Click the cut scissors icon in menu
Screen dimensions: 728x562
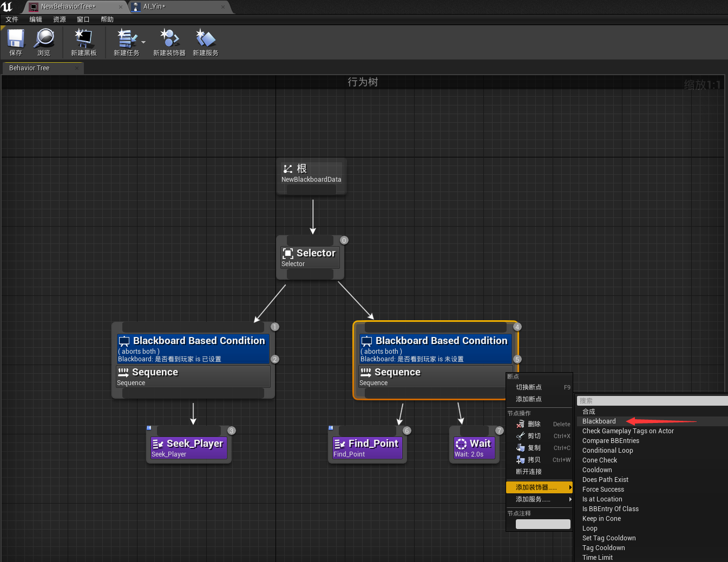click(521, 436)
